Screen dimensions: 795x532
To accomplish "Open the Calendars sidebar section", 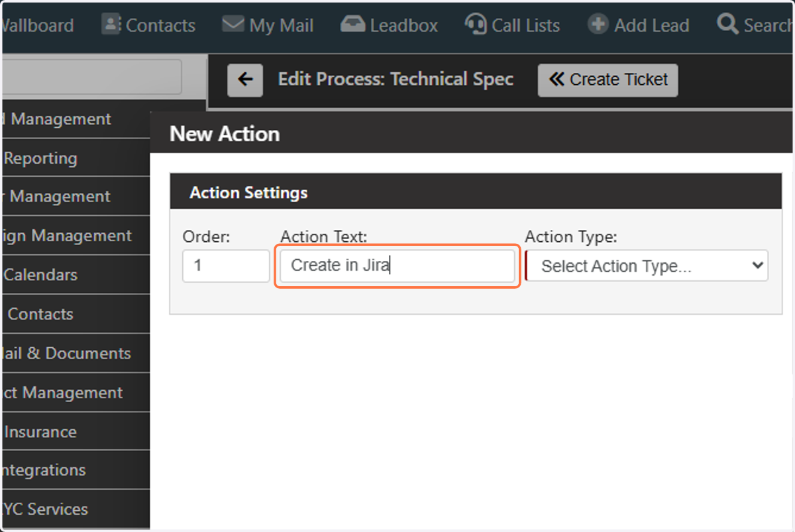I will point(75,275).
